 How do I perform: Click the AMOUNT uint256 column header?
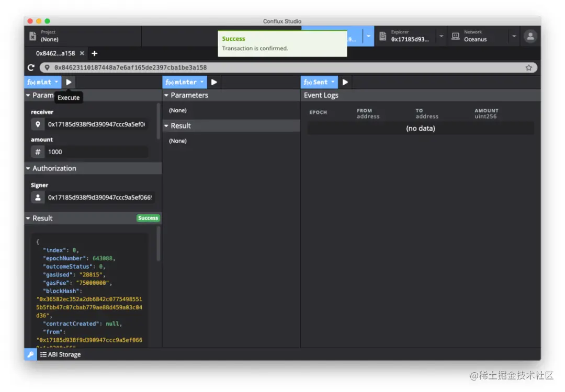(x=486, y=113)
